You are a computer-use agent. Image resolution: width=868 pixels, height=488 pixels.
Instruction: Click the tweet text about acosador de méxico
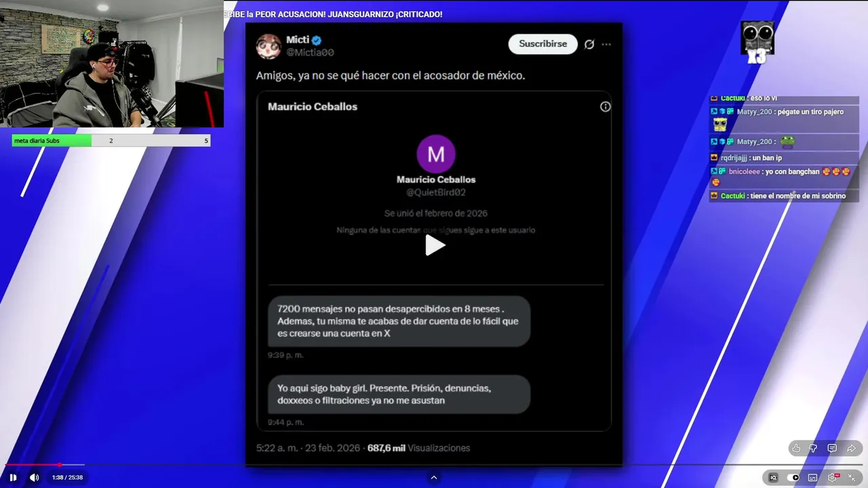(391, 75)
